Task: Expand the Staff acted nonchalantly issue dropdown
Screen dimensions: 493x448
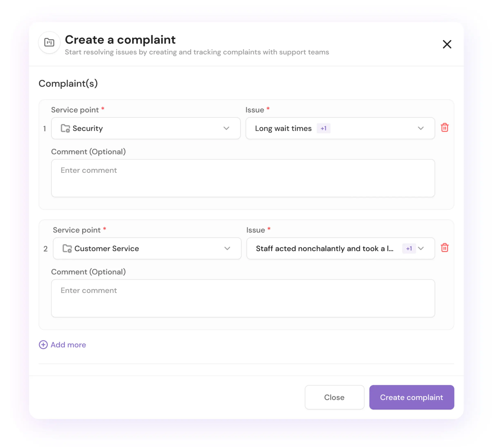Action: [421, 248]
